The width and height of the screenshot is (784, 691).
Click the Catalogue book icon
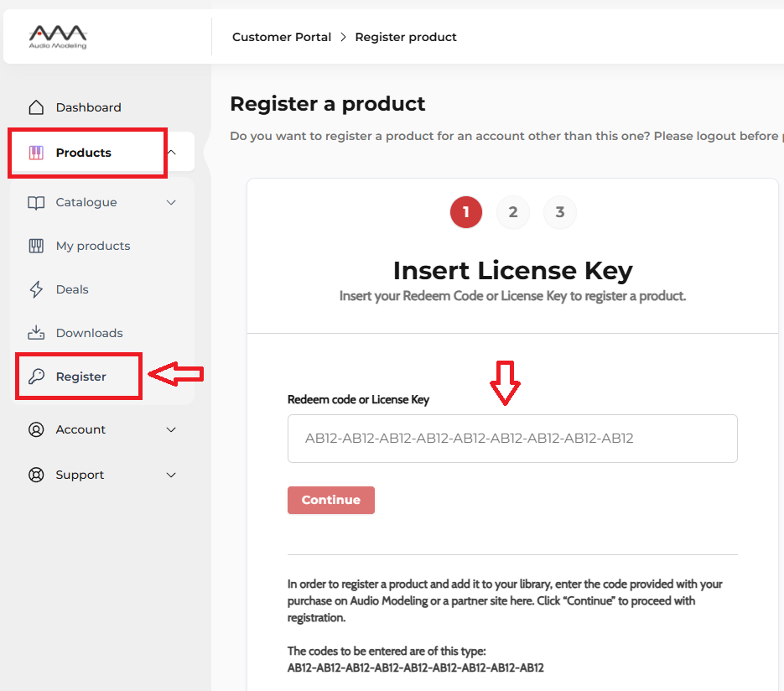(36, 202)
